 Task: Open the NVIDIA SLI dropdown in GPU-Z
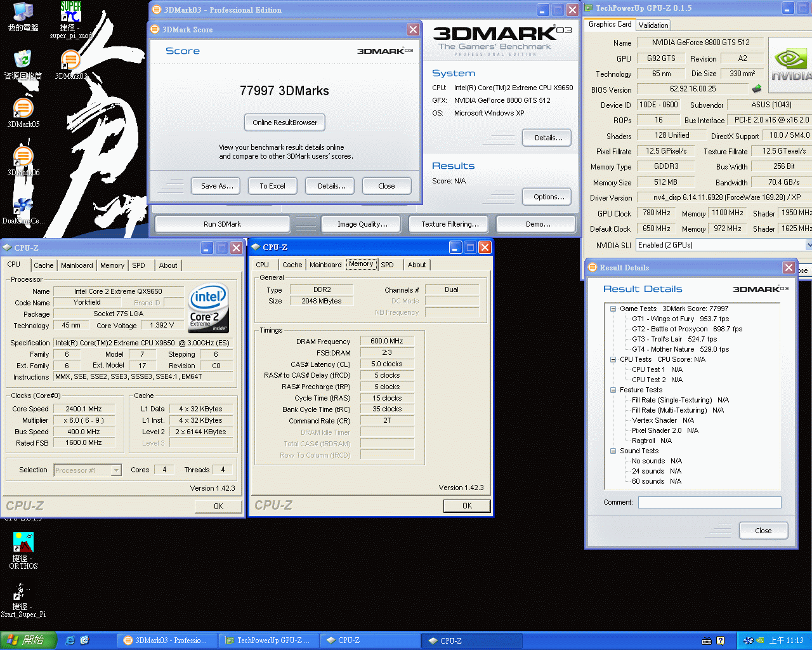809,245
